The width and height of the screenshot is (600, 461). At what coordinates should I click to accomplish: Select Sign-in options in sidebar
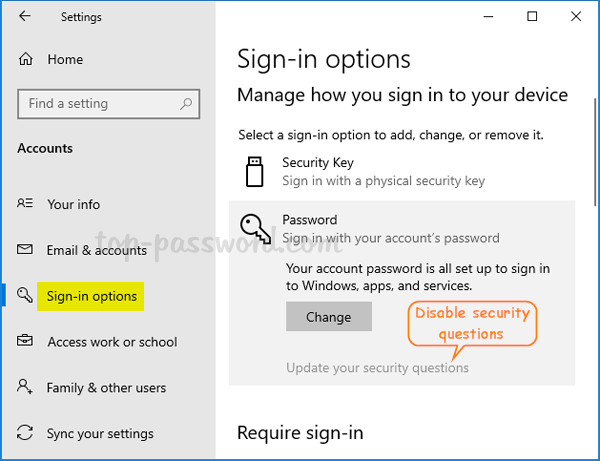point(92,296)
